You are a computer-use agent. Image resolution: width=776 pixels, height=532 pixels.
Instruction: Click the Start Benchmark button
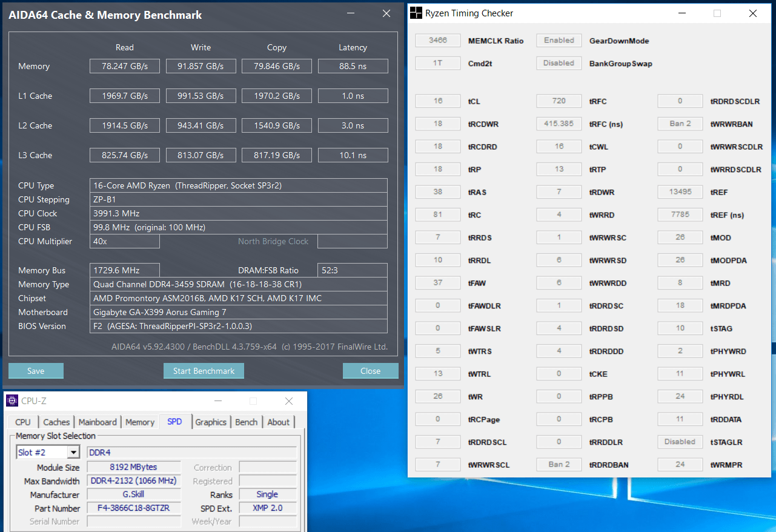click(x=204, y=371)
